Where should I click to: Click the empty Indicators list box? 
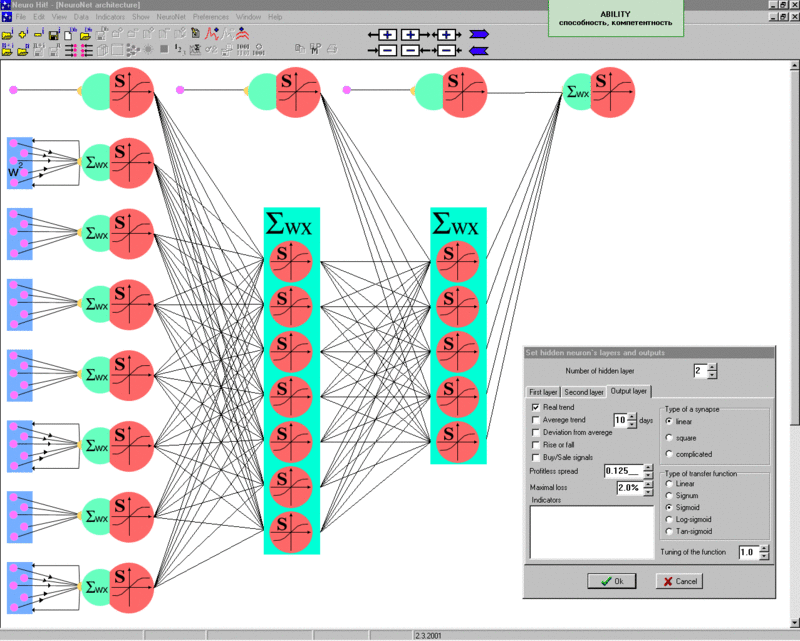(x=592, y=532)
